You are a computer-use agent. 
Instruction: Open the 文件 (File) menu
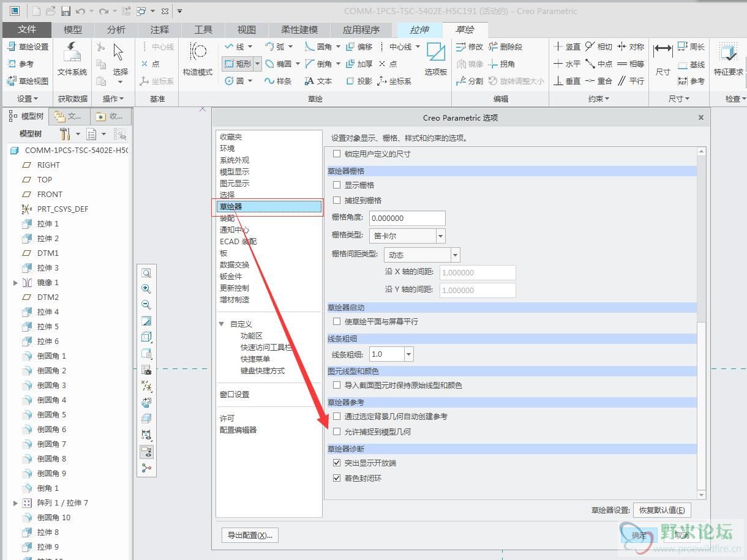pos(27,29)
